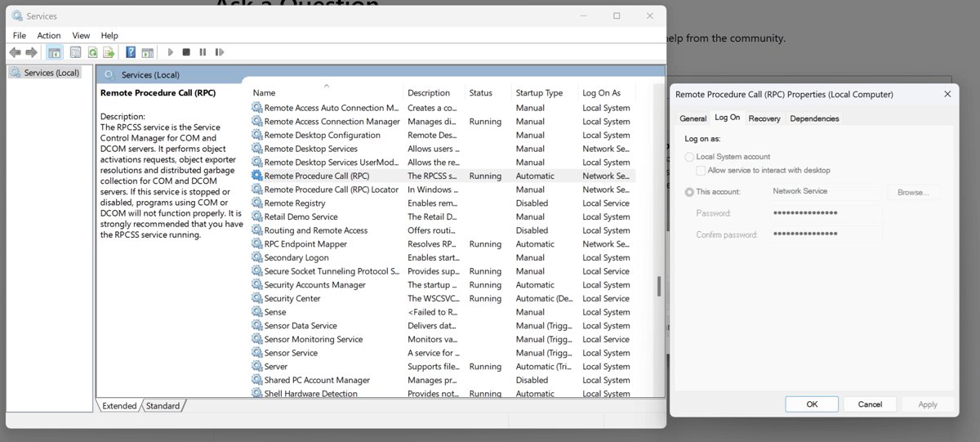This screenshot has width=980, height=442.
Task: Click the Pause Service toolbar icon
Action: [203, 52]
